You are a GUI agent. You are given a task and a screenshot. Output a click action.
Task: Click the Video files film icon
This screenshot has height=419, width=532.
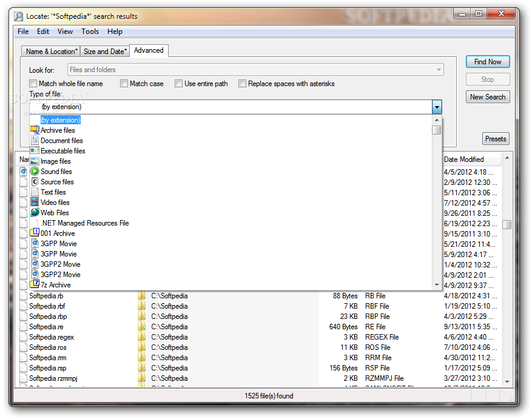click(x=35, y=202)
